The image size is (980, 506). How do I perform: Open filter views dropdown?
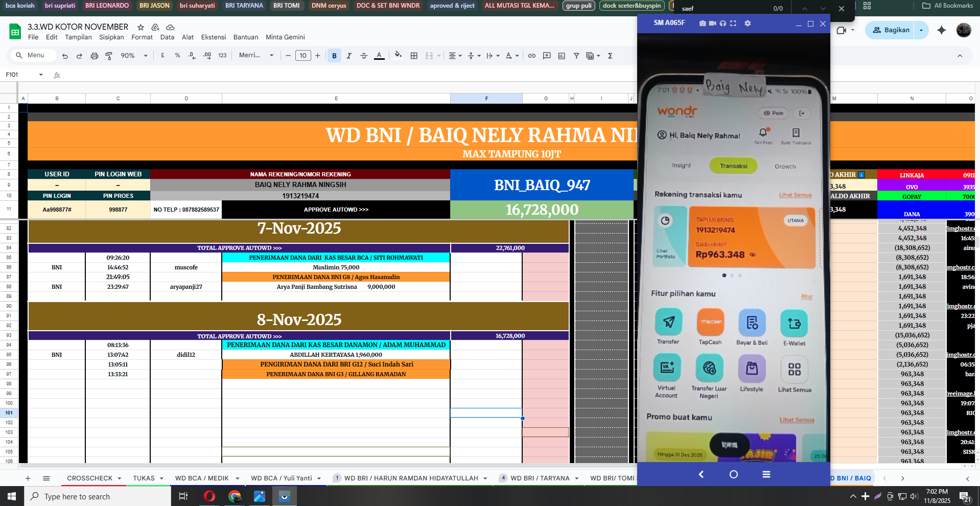pos(593,56)
